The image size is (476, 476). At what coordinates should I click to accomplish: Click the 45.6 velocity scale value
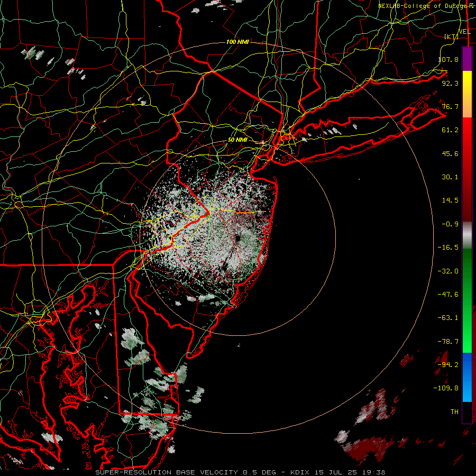tap(450, 153)
